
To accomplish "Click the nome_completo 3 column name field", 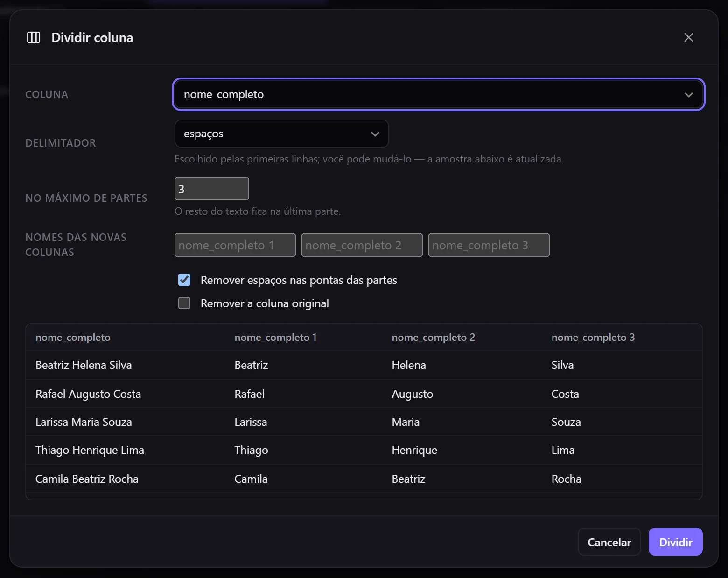I will click(489, 245).
